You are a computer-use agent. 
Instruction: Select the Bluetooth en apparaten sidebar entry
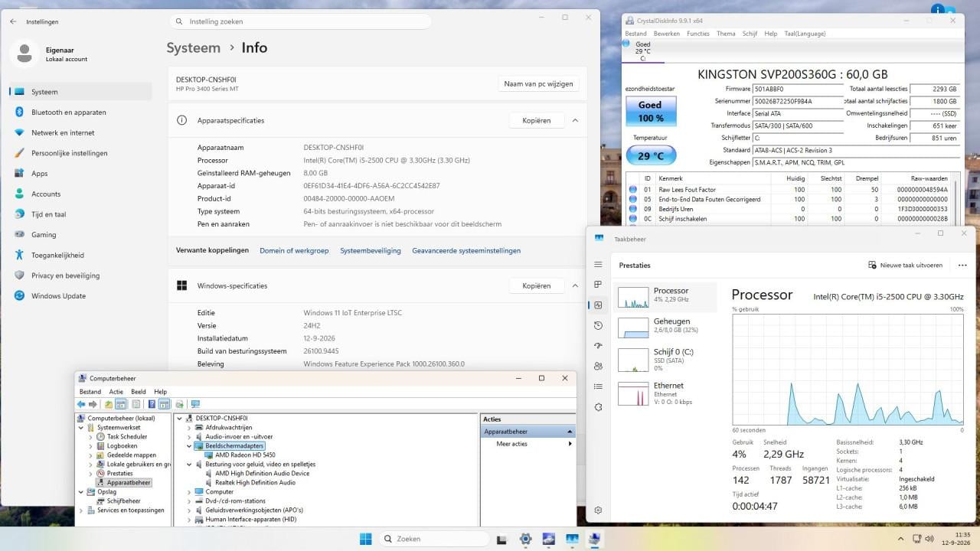pyautogui.click(x=80, y=112)
